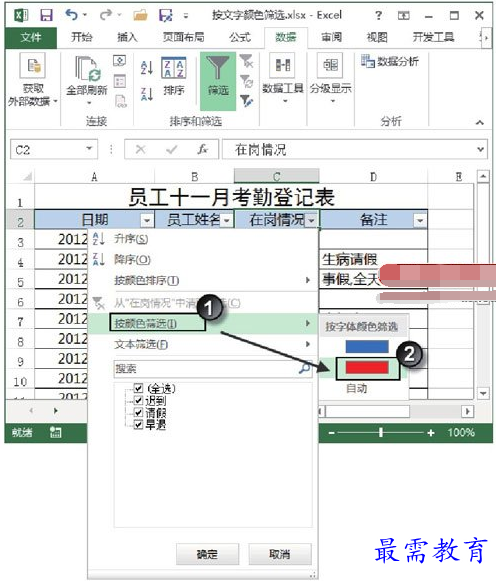Click the 取消 Cancel button

coord(280,554)
